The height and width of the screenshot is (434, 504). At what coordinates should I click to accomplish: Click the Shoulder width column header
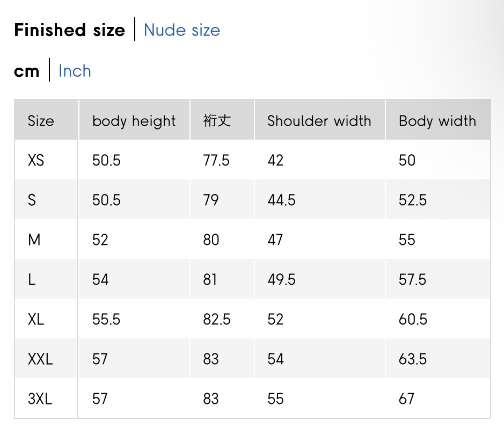[x=319, y=121]
